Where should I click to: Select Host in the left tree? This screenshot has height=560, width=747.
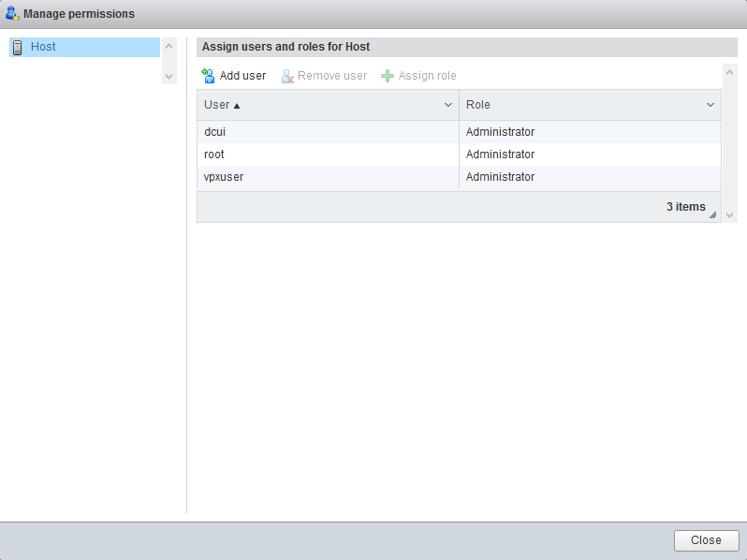[x=84, y=47]
